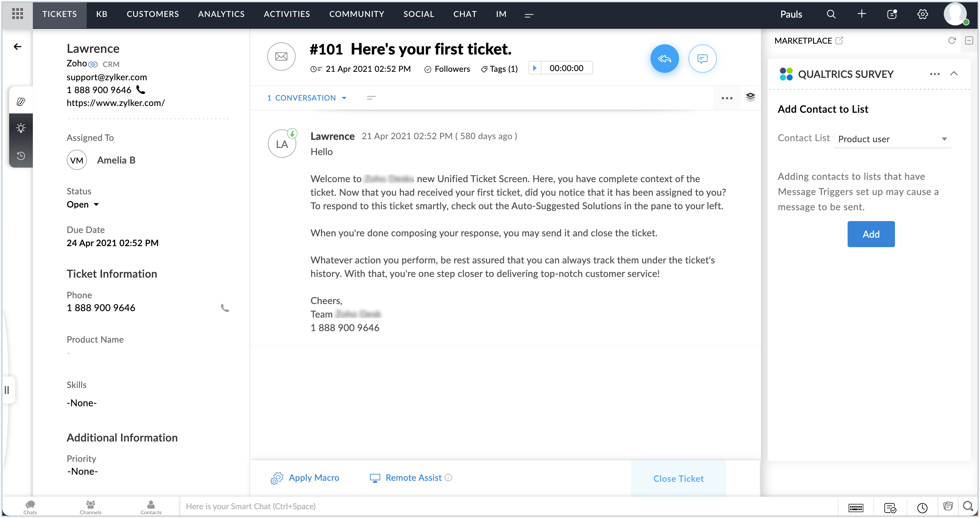The height and width of the screenshot is (518, 980).
Task: Click the add comment icon
Action: [x=702, y=59]
